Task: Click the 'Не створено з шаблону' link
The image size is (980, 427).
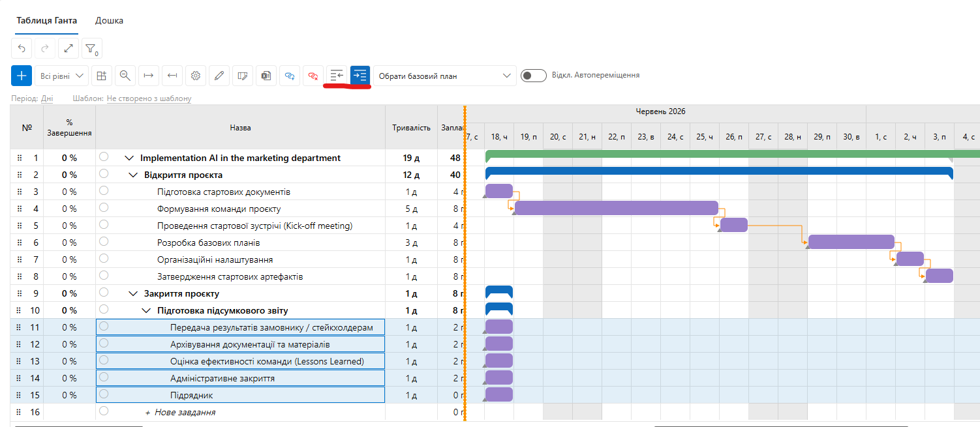Action: [x=149, y=98]
